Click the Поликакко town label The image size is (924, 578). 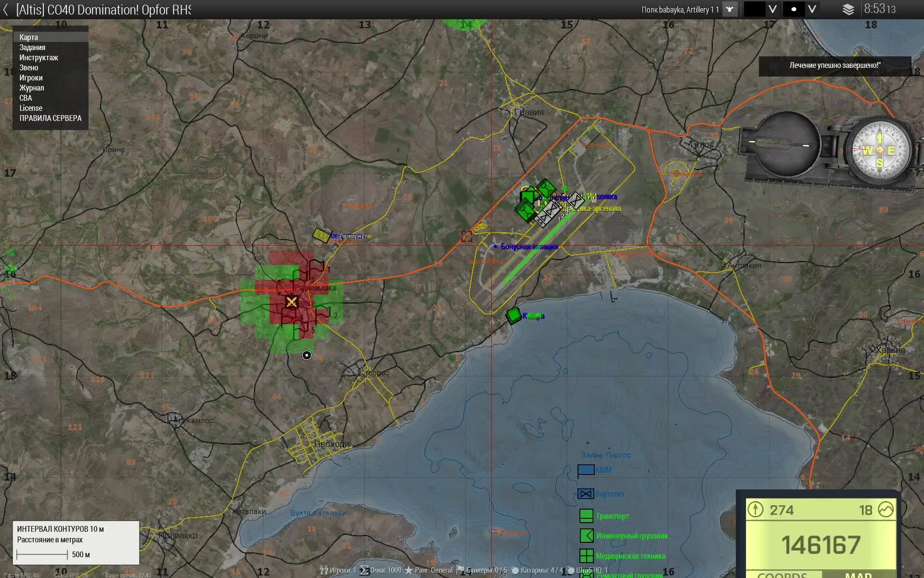178,535
